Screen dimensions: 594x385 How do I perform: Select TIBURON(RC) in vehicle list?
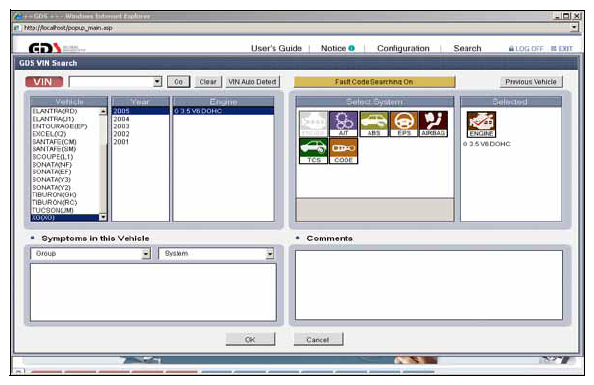(x=55, y=202)
